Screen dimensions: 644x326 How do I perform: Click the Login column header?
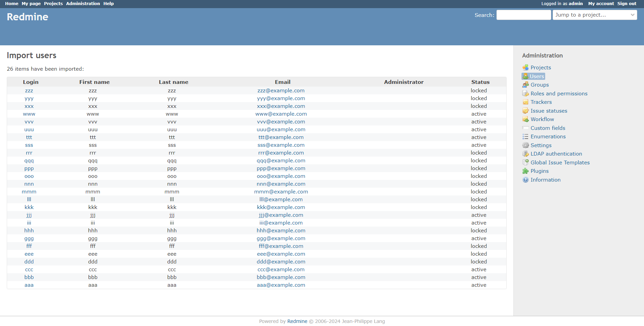[31, 82]
